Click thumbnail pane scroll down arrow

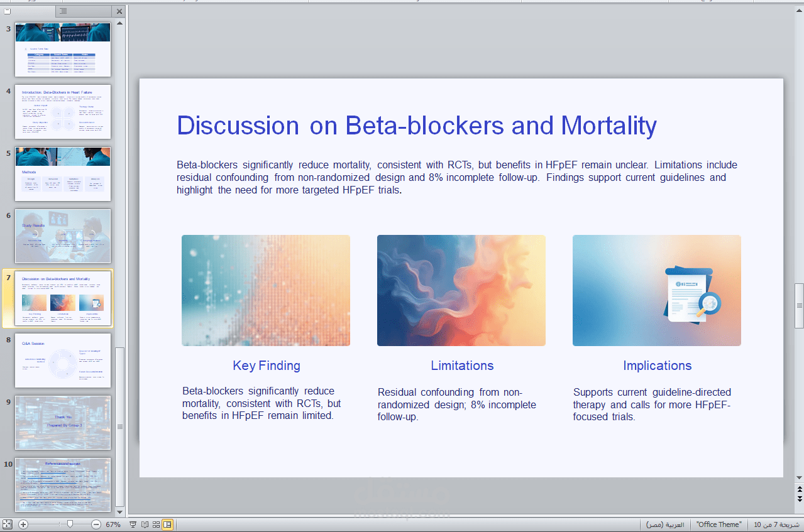tap(120, 512)
